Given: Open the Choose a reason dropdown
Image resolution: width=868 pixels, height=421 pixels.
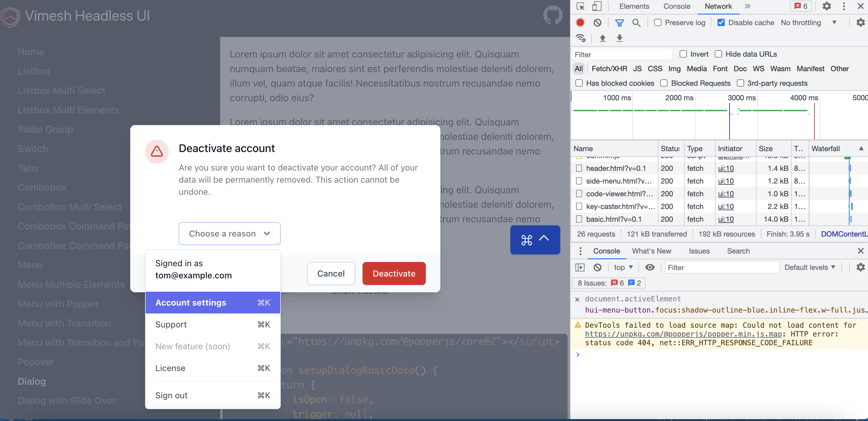Looking at the screenshot, I should coord(230,234).
